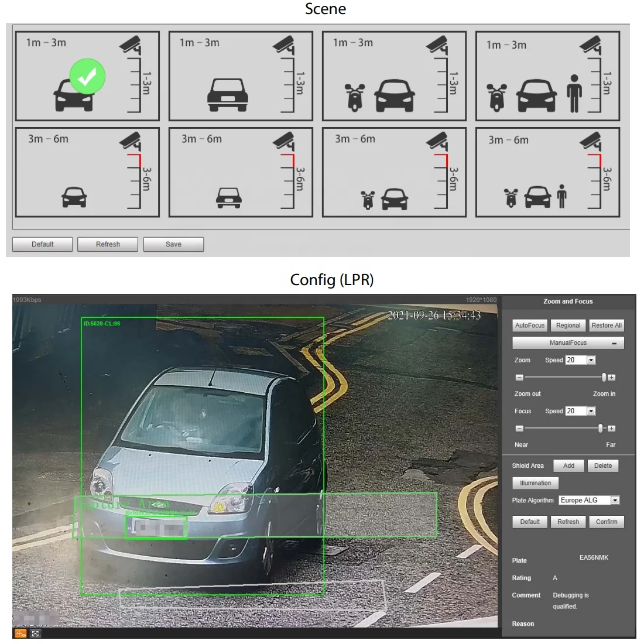
Task: Click the Near focus minus icon
Action: 519,428
